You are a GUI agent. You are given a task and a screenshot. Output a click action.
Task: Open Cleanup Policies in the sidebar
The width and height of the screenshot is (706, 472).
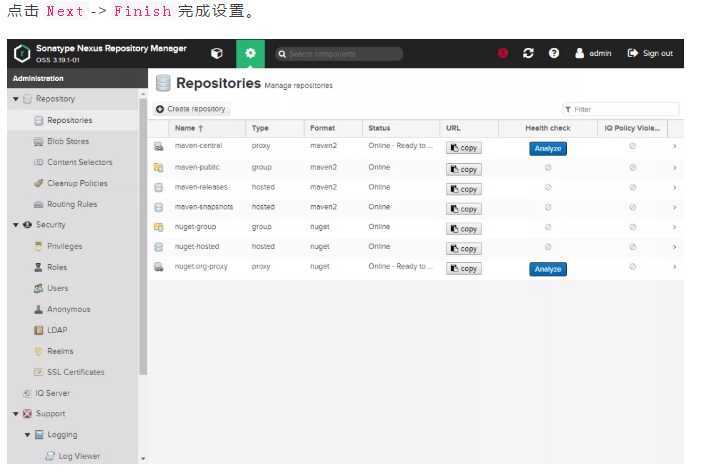pyautogui.click(x=77, y=183)
